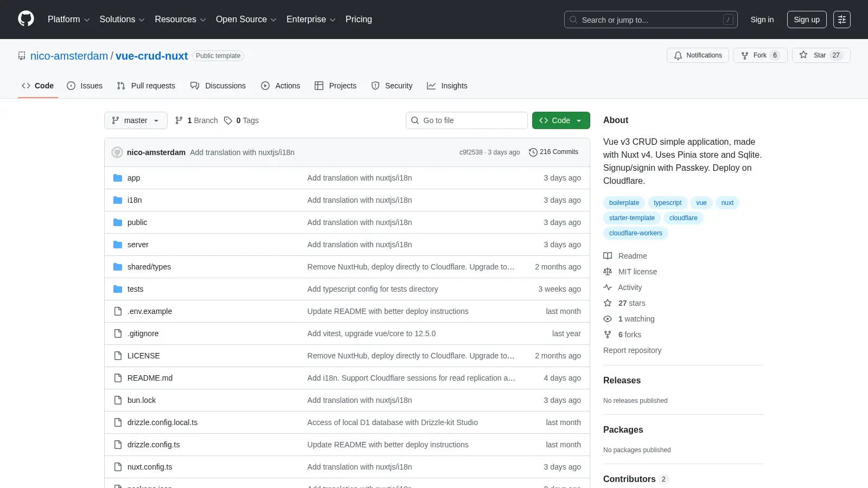Click the bun.lock file icon
The image size is (868, 488).
[x=118, y=400]
